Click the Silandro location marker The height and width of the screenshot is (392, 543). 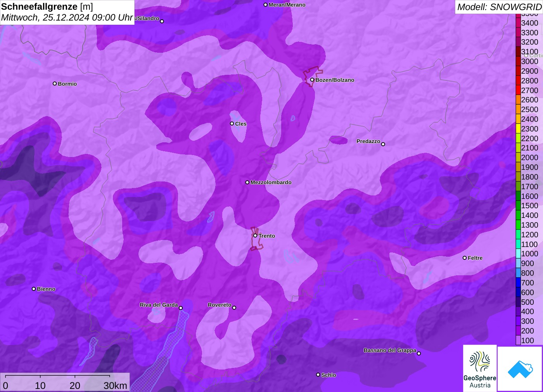(x=162, y=21)
